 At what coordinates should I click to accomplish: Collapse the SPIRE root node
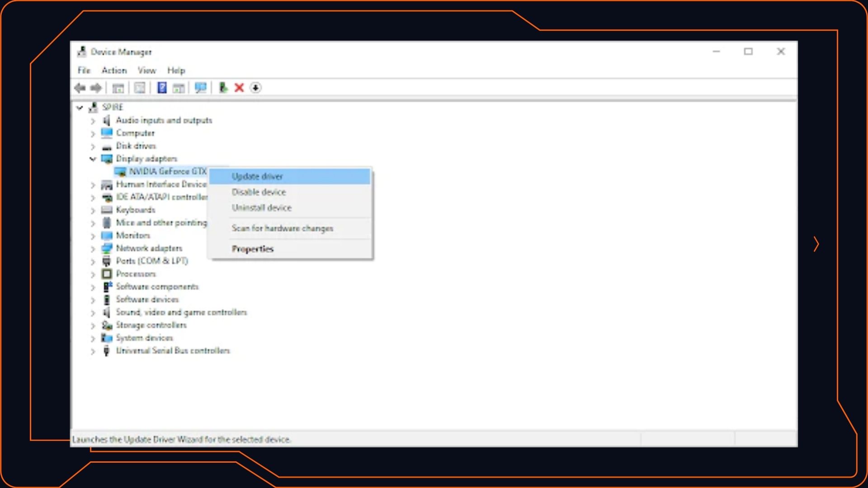click(80, 108)
